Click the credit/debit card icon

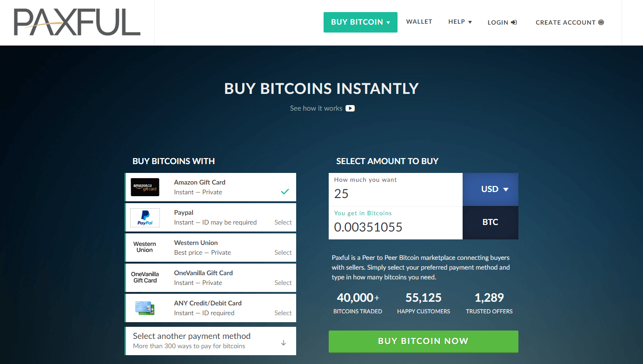pyautogui.click(x=145, y=307)
